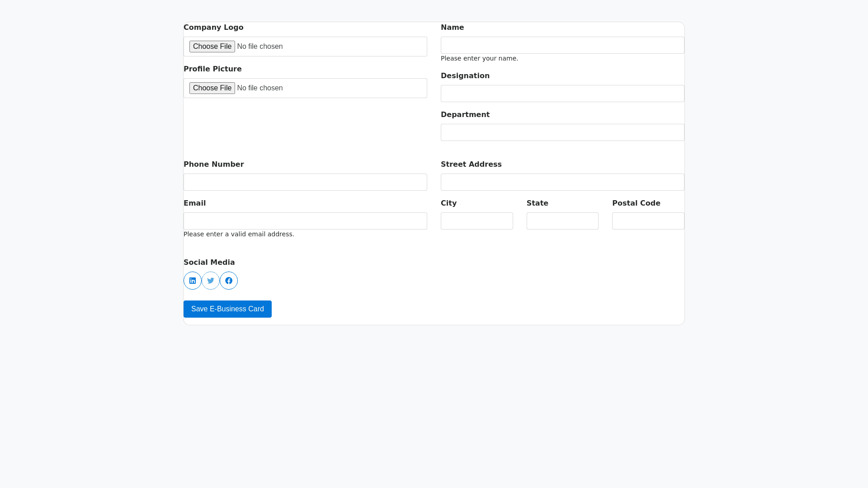Screen dimensions: 868x488
Task: Click the LinkedIn social media icon
Action: coord(193,281)
